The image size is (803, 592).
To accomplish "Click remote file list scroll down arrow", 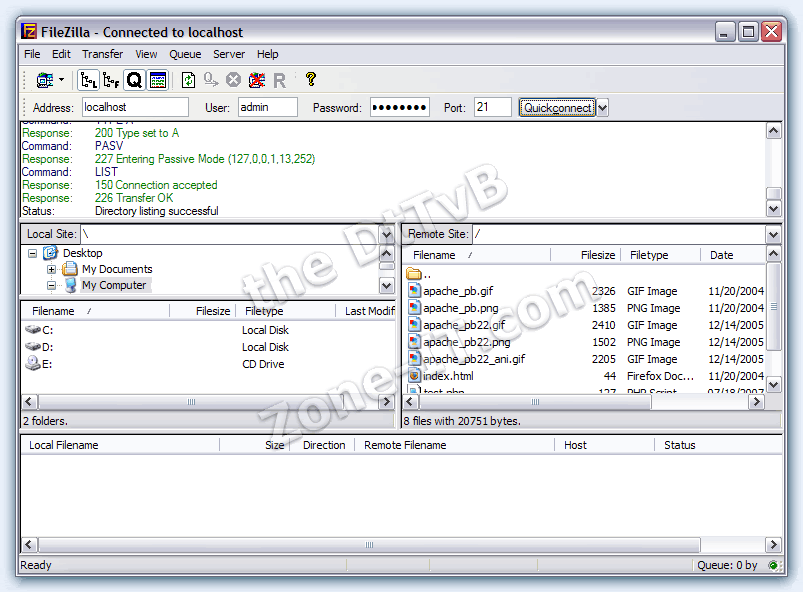I will point(773,384).
